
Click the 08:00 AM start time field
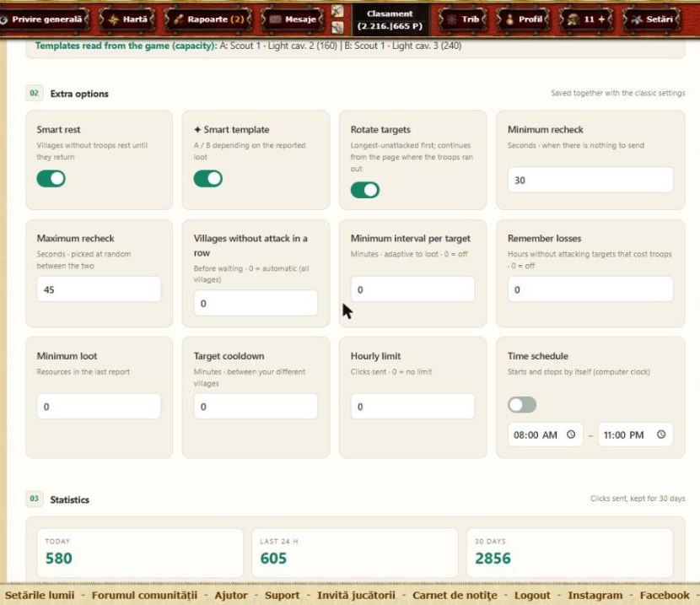click(x=545, y=435)
